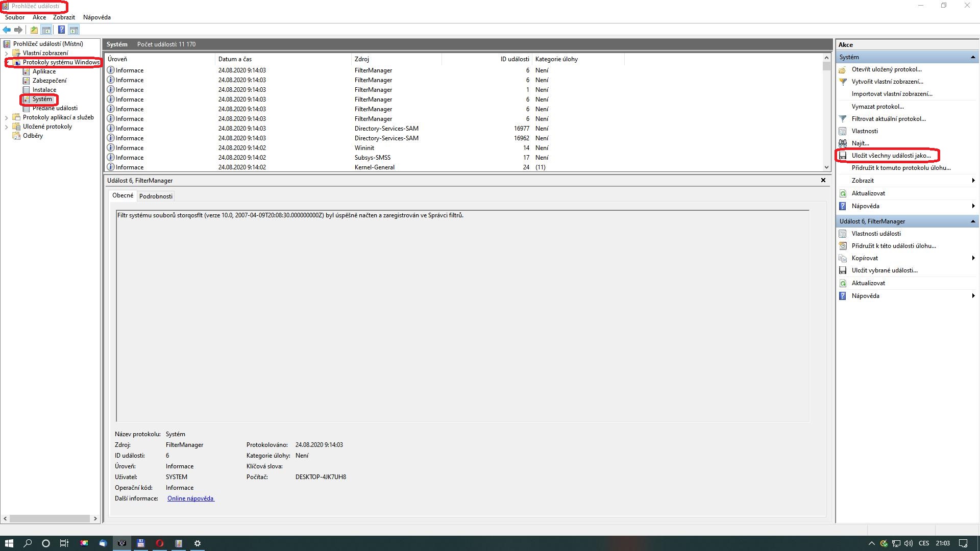This screenshot has width=980, height=551.
Task: Click the event list vertical scrollbar down arrow
Action: (x=826, y=167)
